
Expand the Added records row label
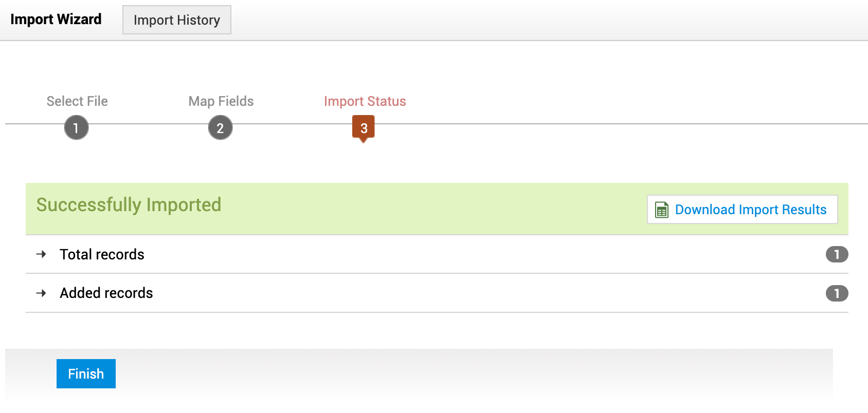click(x=106, y=293)
